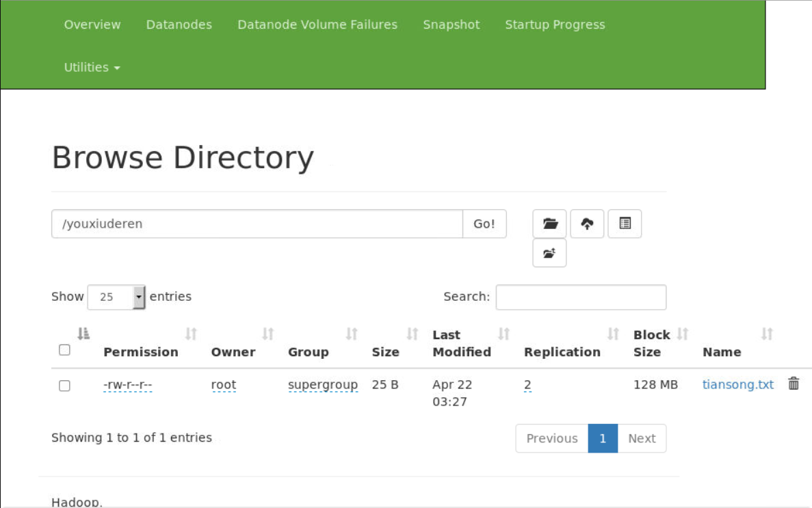Screen dimensions: 812x508
Task: Click the create directory folder icon
Action: point(549,224)
